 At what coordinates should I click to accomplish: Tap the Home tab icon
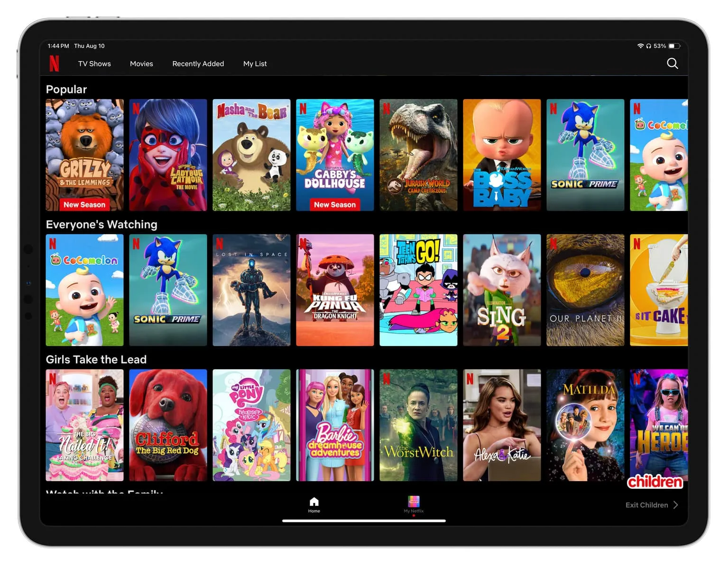[314, 502]
